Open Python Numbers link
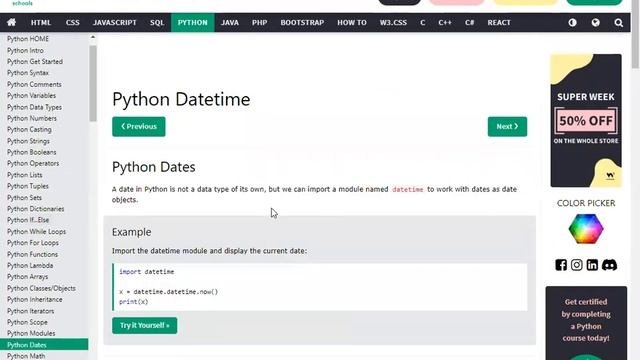 pos(32,118)
